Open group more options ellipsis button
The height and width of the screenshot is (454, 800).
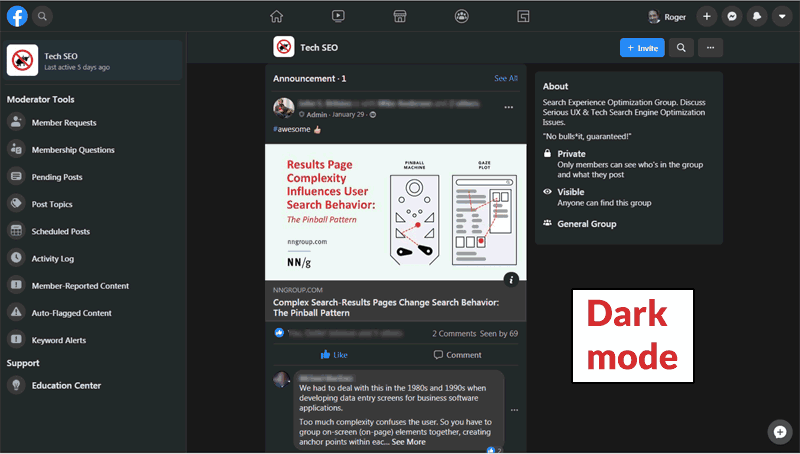point(710,47)
